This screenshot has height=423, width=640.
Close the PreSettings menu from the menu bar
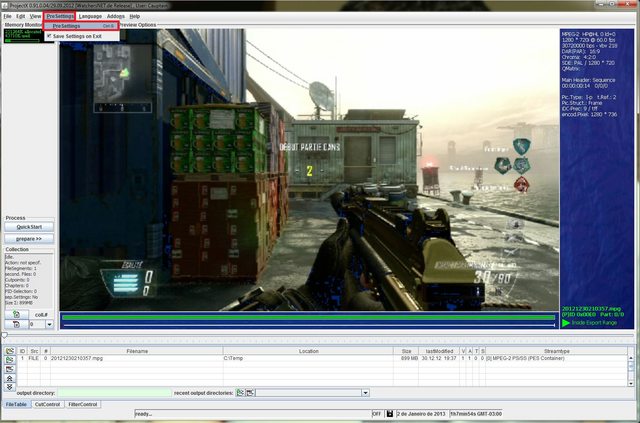[60, 16]
